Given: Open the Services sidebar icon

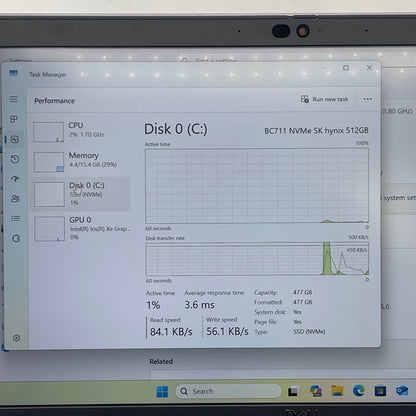Looking at the screenshot, I should tap(16, 238).
